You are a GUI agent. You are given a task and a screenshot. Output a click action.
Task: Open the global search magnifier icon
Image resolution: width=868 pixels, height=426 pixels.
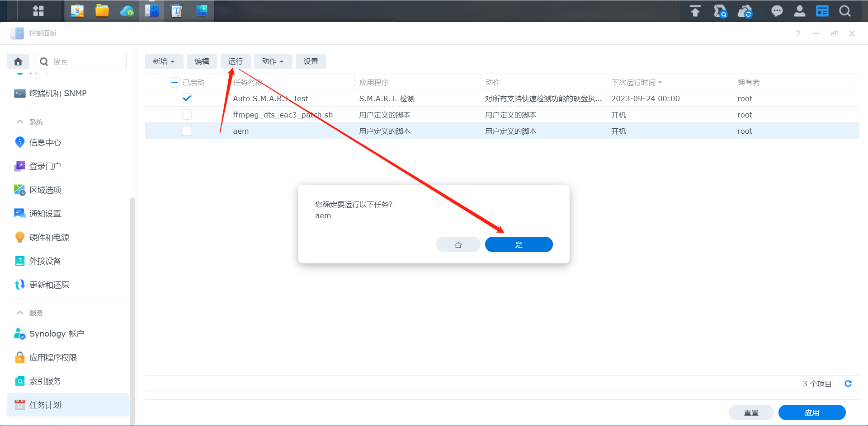coord(845,11)
